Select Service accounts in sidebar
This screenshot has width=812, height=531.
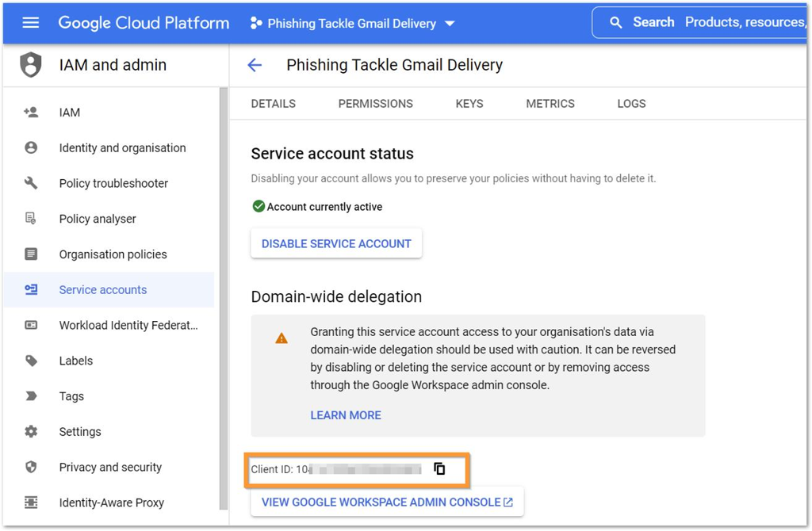point(109,290)
